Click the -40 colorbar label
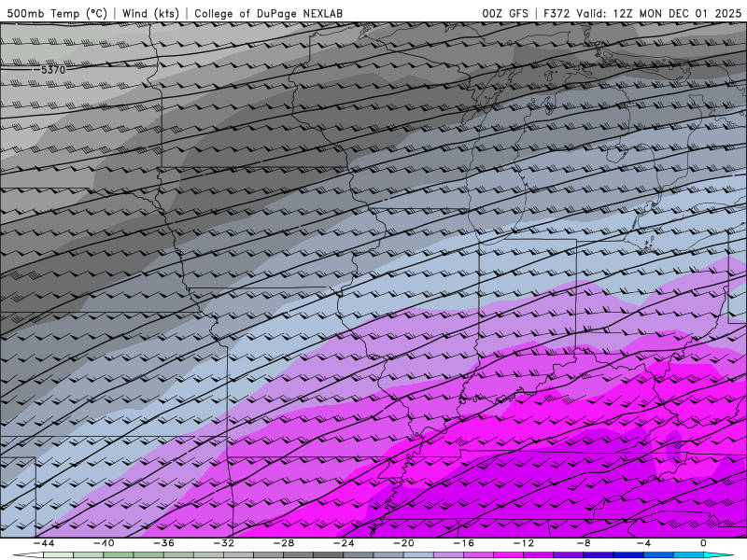The image size is (747, 560). 104,543
